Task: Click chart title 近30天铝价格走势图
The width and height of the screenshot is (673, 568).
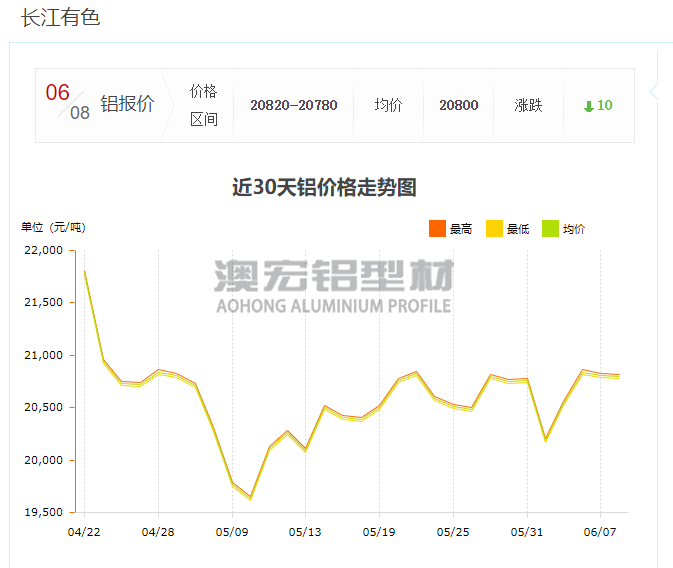Action: 324,187
